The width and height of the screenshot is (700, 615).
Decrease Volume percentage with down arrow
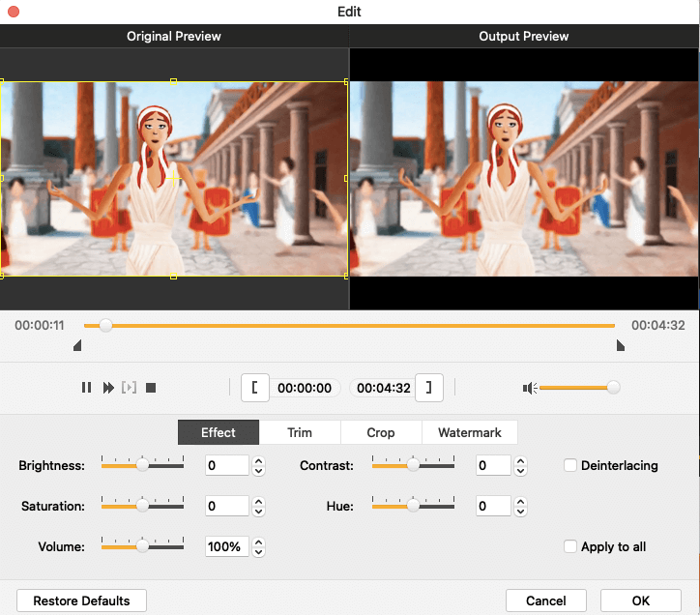[258, 552]
